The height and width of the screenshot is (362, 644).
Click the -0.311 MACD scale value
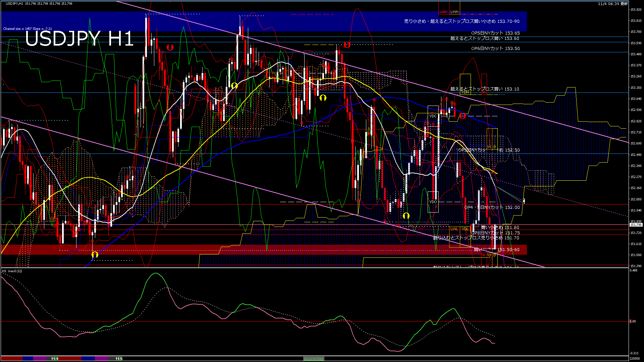[634, 353]
